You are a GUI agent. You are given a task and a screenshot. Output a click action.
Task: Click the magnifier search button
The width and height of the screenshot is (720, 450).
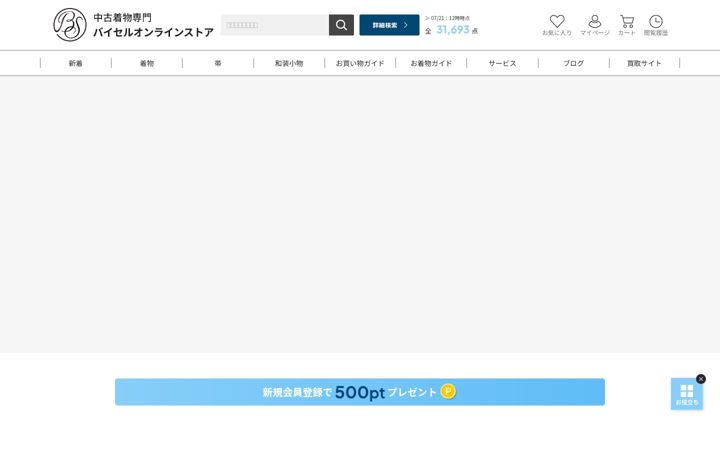pos(341,25)
